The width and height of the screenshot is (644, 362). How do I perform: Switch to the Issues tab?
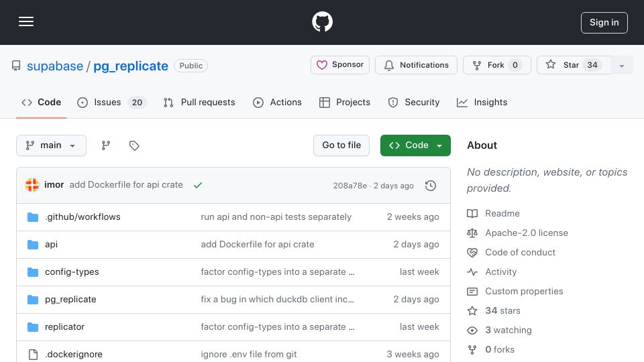click(112, 102)
